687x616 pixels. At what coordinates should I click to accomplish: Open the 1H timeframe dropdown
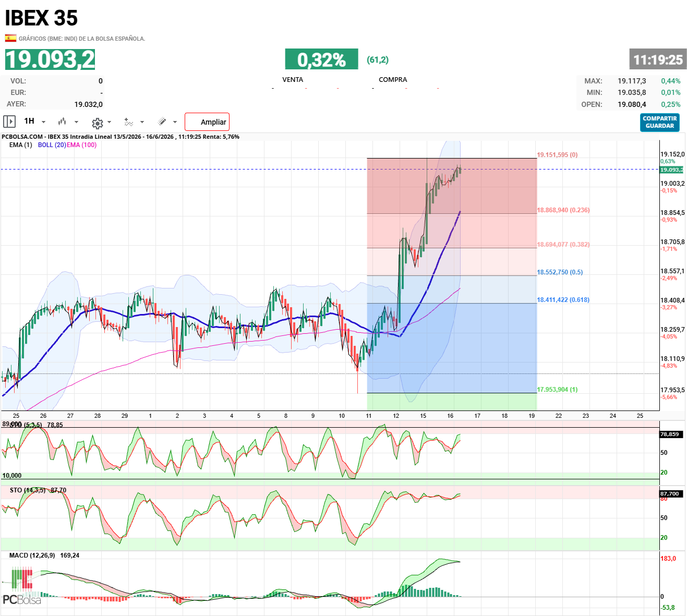tap(34, 121)
